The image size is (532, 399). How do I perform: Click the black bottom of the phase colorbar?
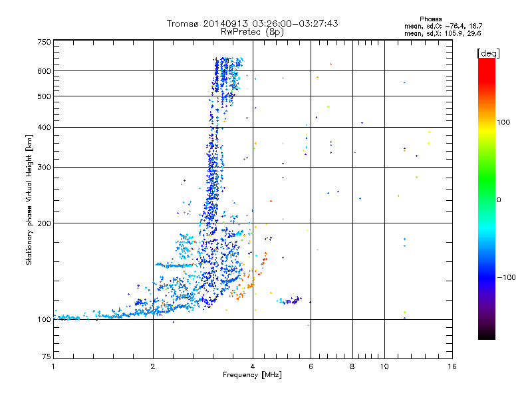pos(487,334)
